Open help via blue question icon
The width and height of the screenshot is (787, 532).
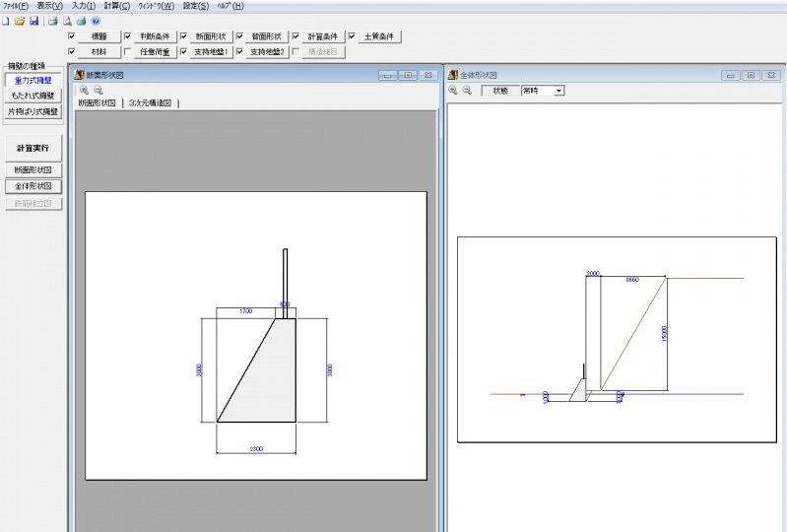point(96,21)
